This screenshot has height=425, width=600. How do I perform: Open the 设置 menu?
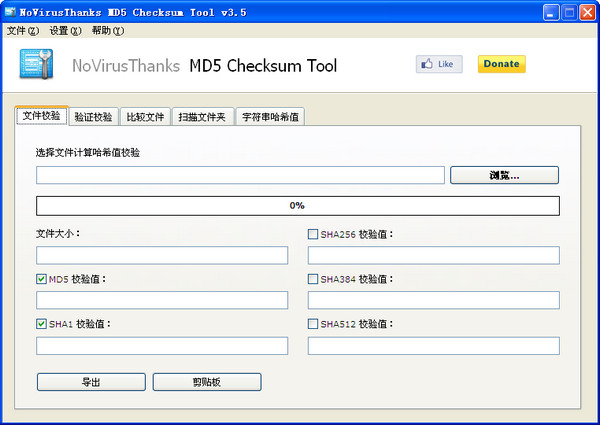click(x=65, y=31)
